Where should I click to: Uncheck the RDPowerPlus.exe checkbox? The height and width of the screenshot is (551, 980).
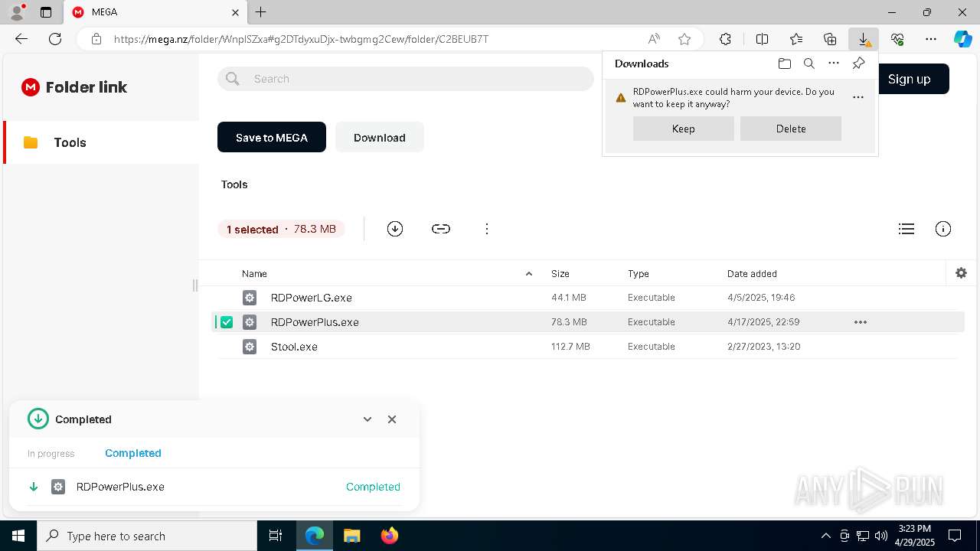(227, 322)
